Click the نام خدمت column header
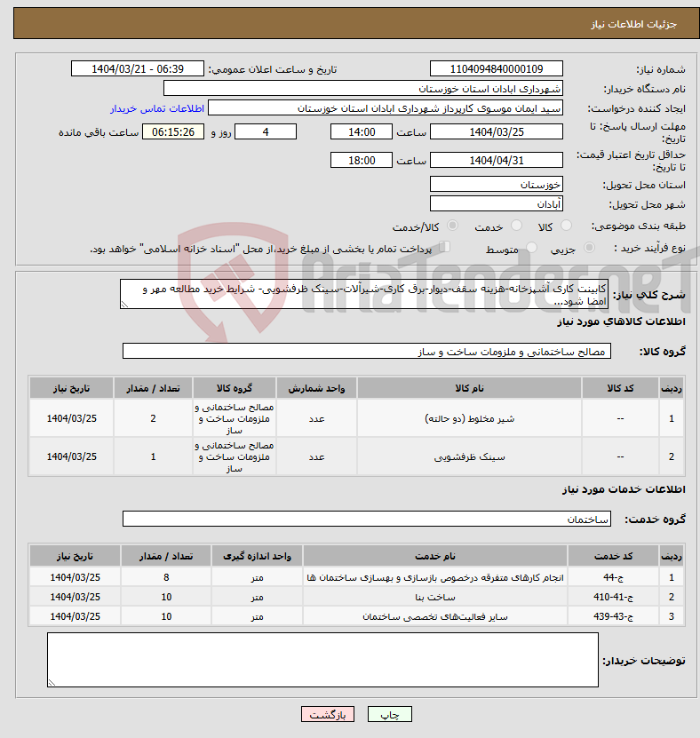700x738 pixels. (x=435, y=556)
